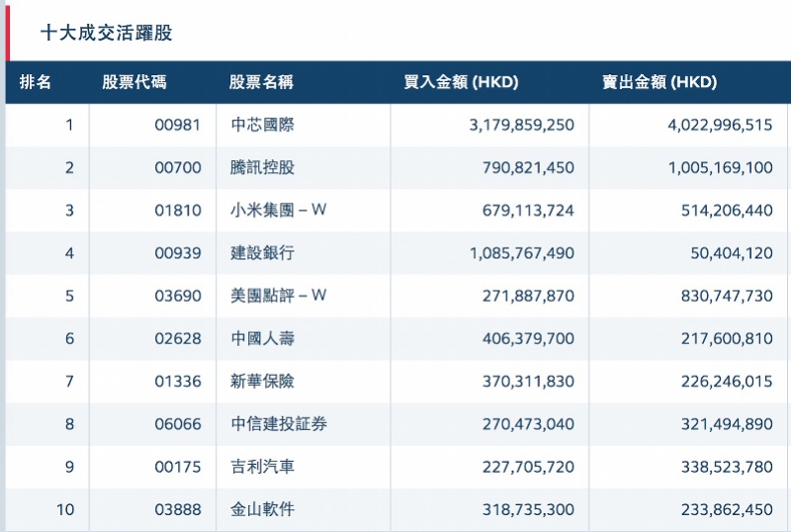Click the 買入金額 (HKD) column header

pos(461,82)
